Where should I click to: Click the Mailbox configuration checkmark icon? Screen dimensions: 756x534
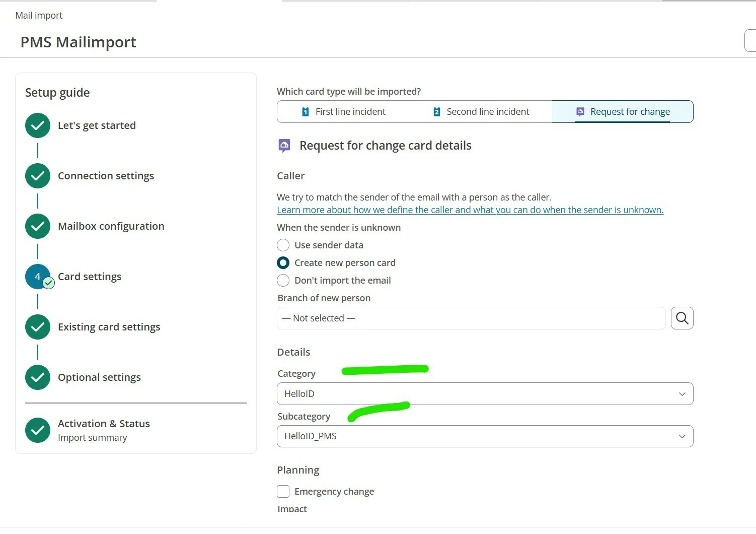click(x=38, y=226)
